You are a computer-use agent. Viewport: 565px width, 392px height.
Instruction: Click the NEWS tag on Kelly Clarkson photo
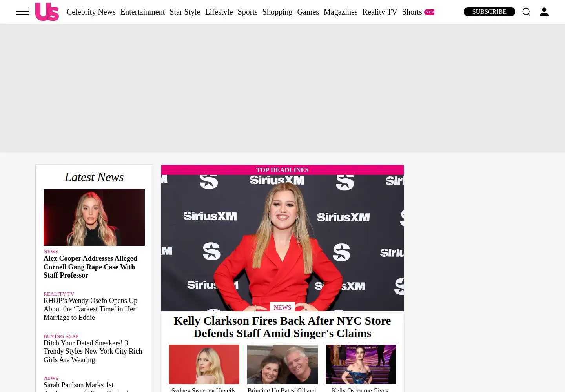pos(282,307)
